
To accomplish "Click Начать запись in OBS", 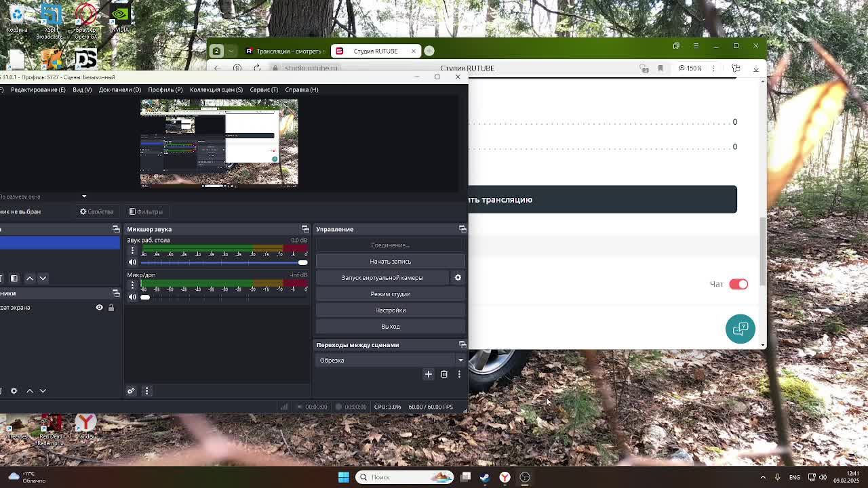I will [x=391, y=262].
